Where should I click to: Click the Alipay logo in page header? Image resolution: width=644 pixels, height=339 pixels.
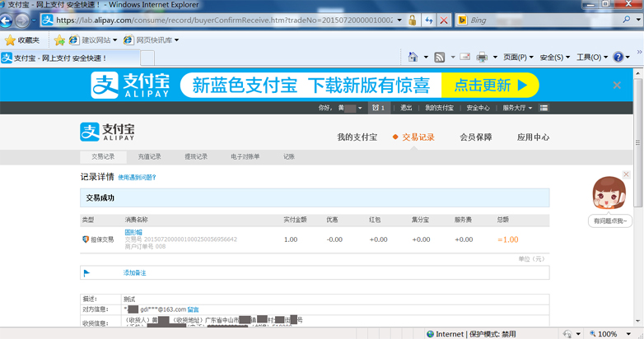(x=107, y=132)
